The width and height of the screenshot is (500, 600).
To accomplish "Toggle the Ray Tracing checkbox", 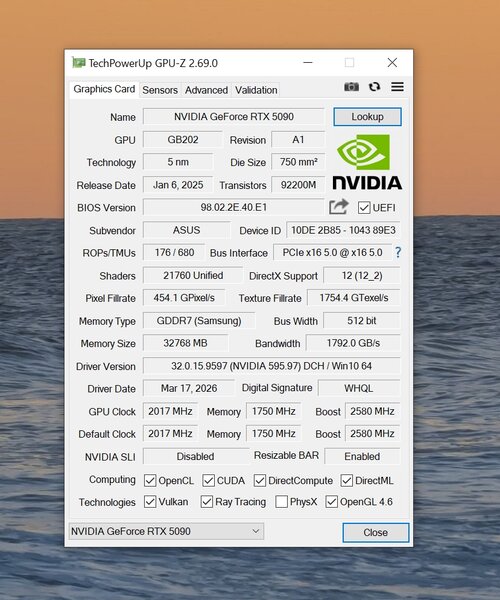I will point(207,502).
